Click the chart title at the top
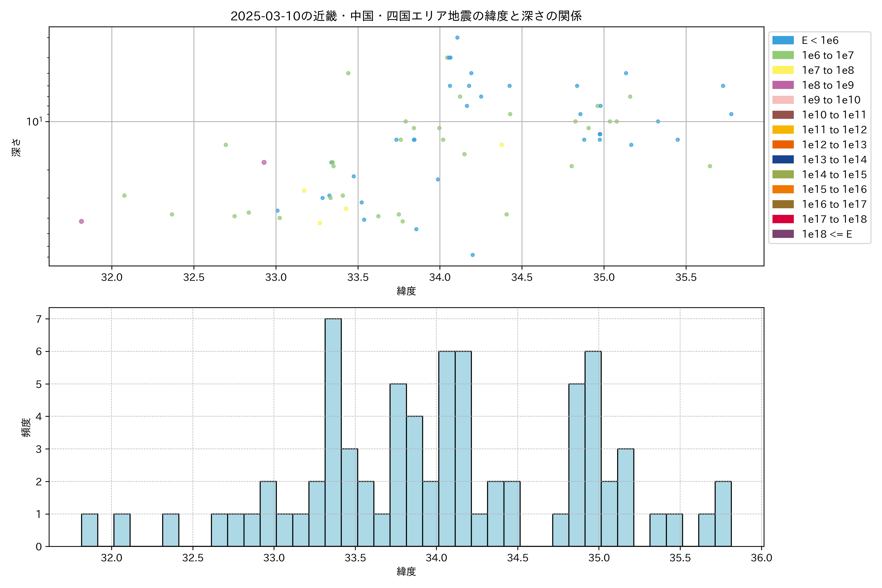 pos(406,16)
